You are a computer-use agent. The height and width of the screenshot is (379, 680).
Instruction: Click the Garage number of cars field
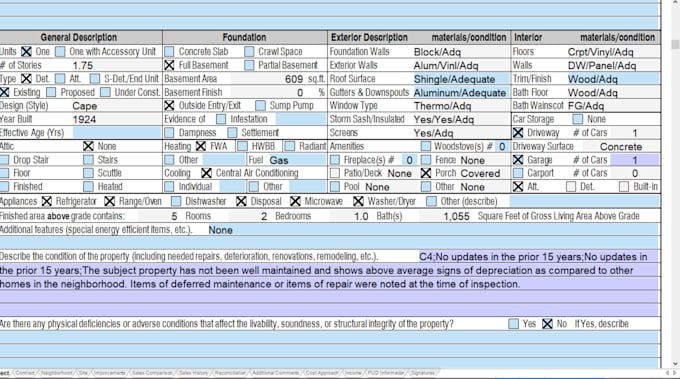click(634, 160)
